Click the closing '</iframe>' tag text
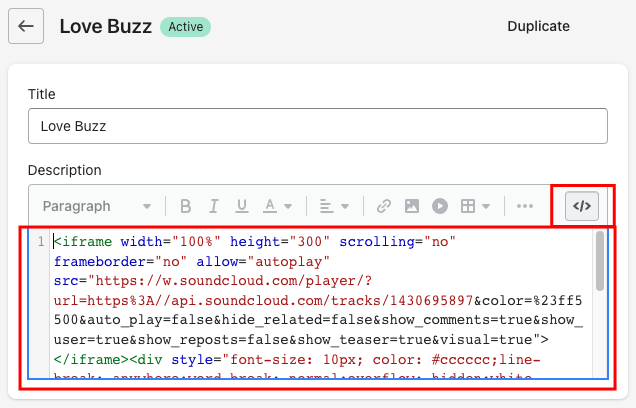 pyautogui.click(x=91, y=360)
